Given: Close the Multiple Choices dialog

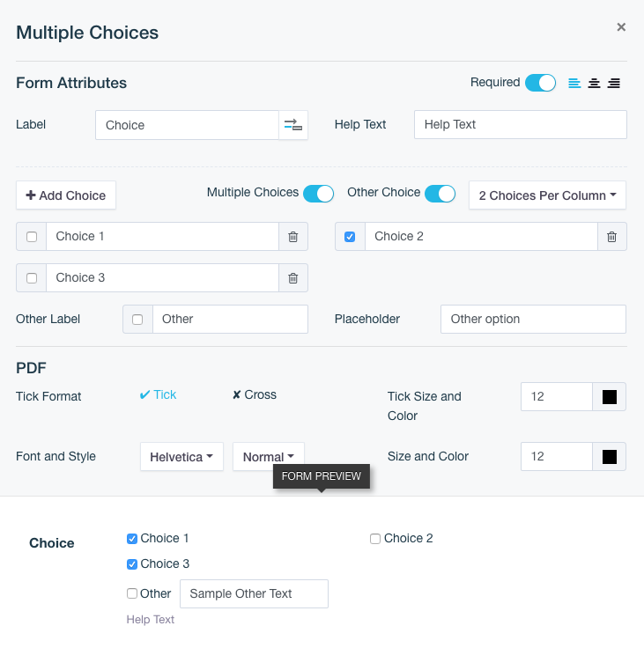Looking at the screenshot, I should pyautogui.click(x=621, y=27).
